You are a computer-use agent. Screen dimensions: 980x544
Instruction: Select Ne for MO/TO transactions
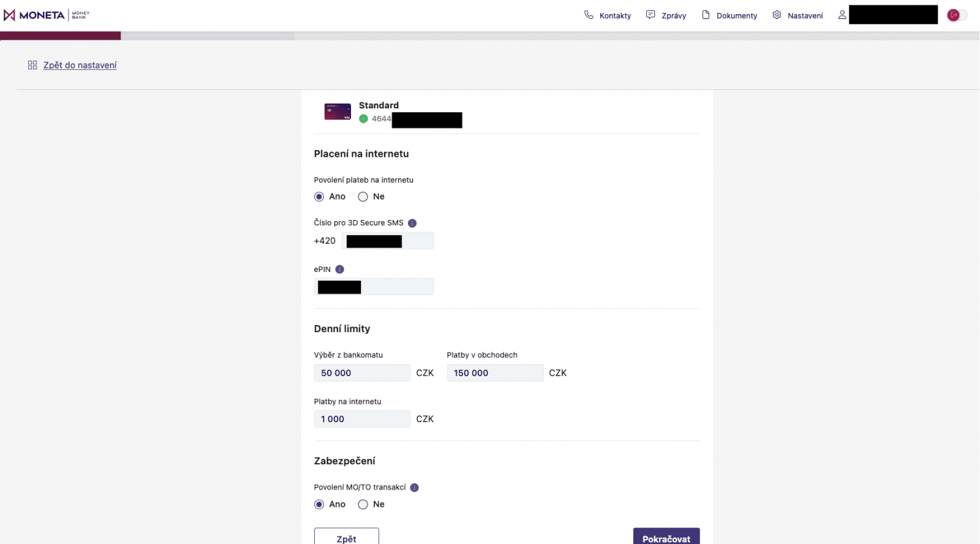(x=363, y=504)
